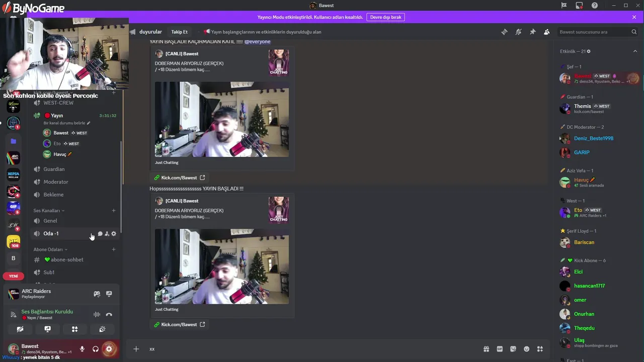Viewport: 644px width, 362px height.
Task: Open first stream preview thumbnail
Action: click(222, 119)
